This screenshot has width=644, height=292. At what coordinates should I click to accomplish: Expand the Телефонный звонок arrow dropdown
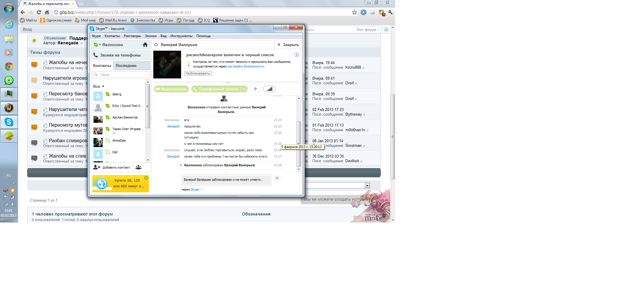pyautogui.click(x=244, y=89)
